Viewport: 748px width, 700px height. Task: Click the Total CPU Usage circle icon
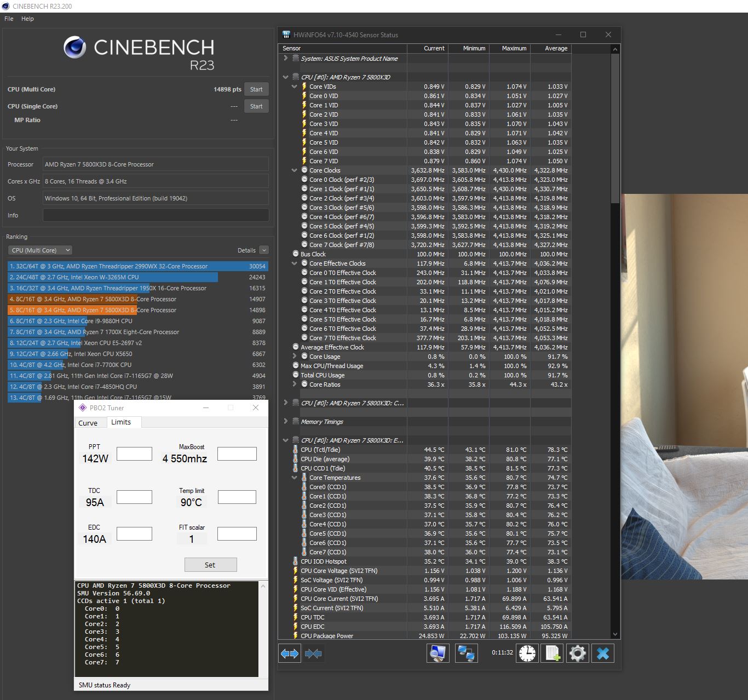coord(296,375)
